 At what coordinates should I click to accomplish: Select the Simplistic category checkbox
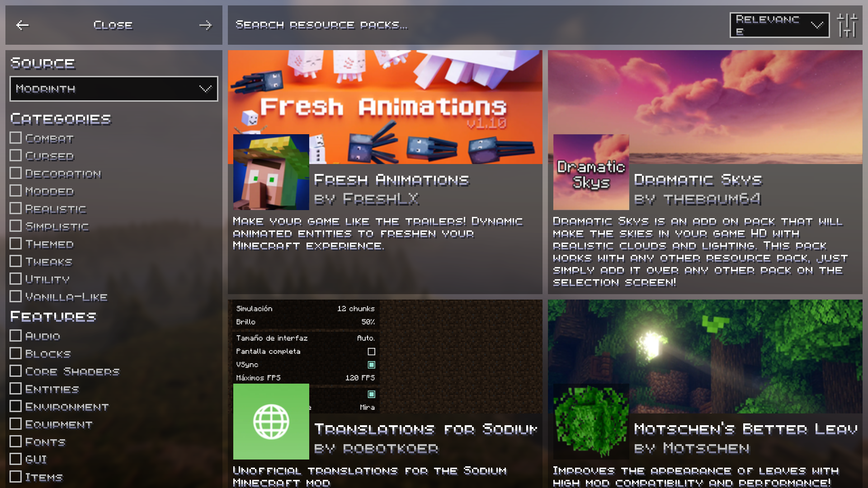coord(16,226)
